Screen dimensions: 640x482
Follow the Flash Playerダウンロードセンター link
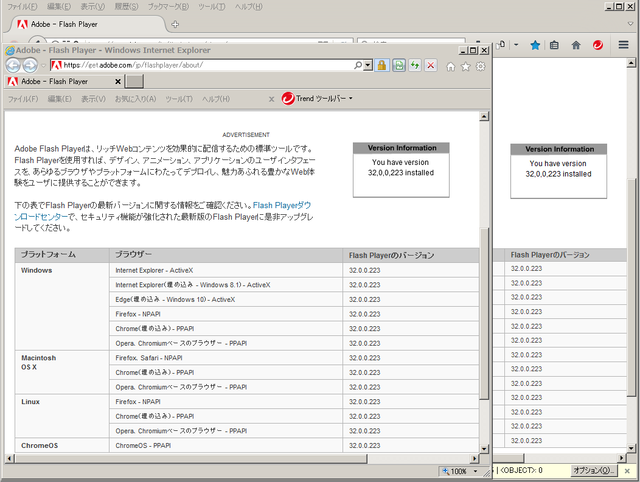[x=163, y=211]
